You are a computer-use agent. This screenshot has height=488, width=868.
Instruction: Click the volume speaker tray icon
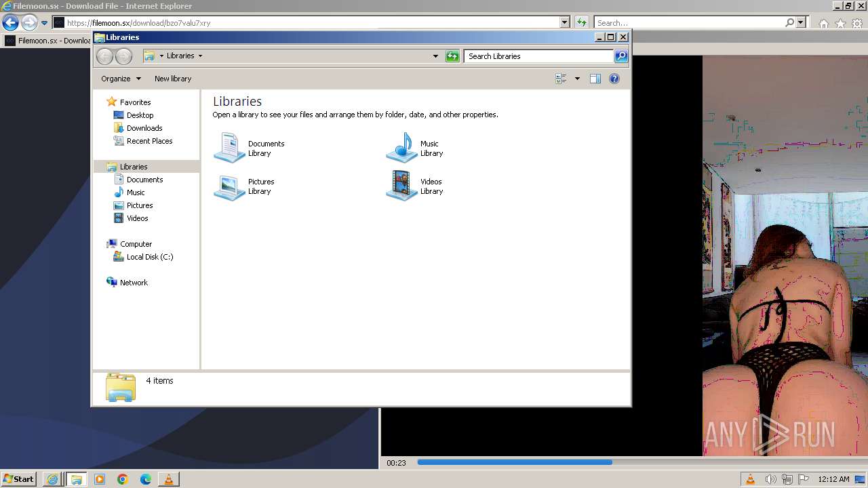770,479
